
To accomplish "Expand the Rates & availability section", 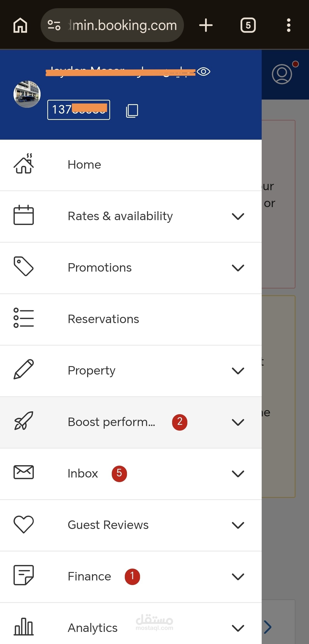I will 238,216.
